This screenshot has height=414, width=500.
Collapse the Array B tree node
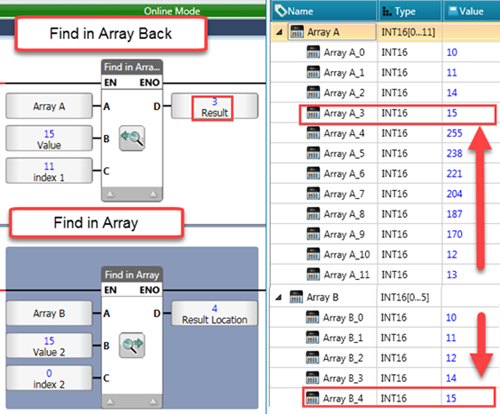tap(279, 297)
